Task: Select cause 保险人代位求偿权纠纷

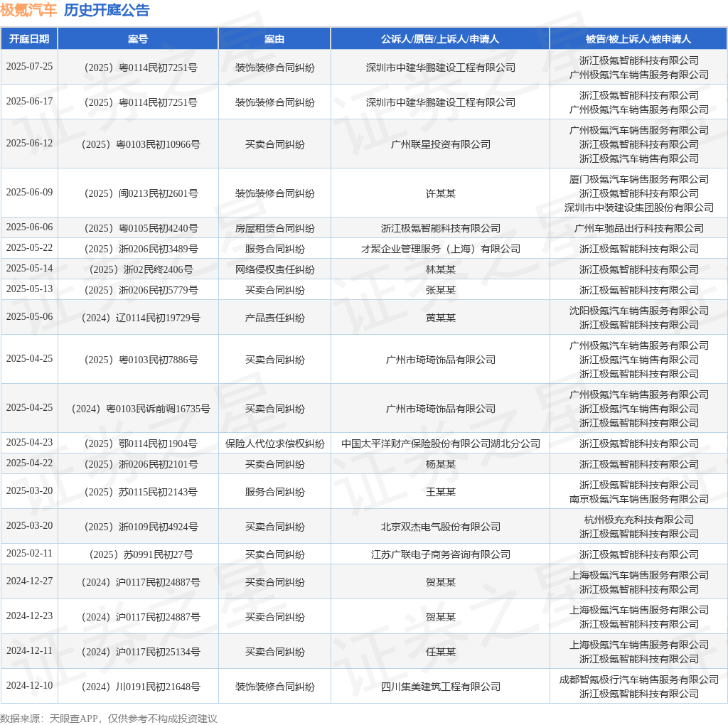Action: coord(274,444)
